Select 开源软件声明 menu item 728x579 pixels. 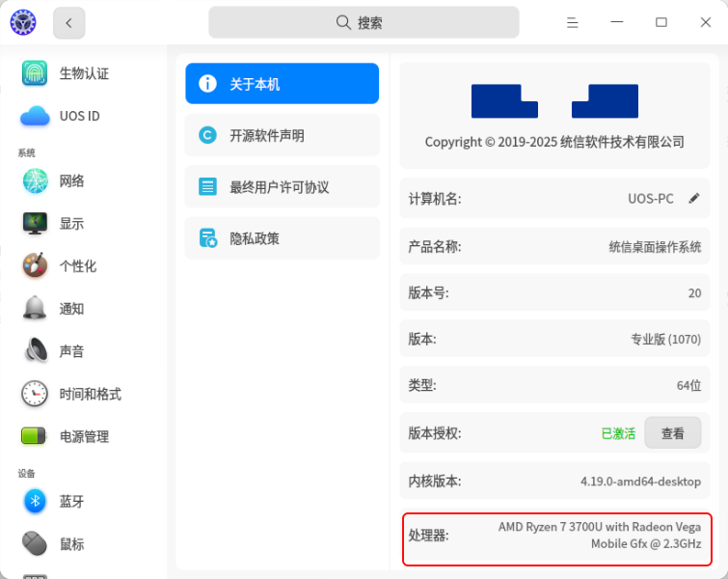(x=282, y=135)
